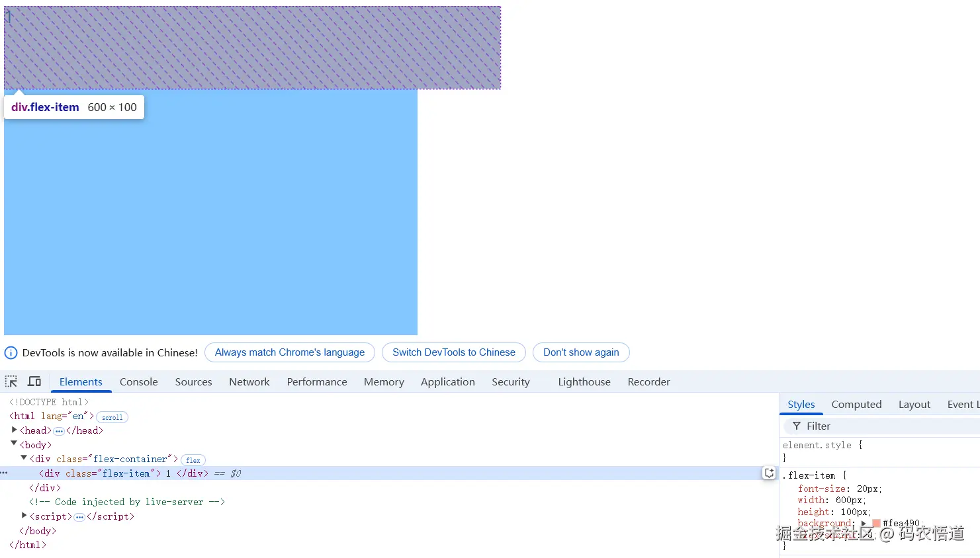Click the element.style rule selector

817,445
